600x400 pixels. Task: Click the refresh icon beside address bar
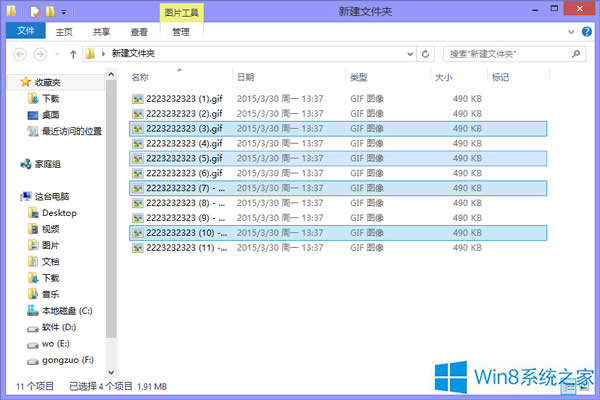(x=426, y=53)
